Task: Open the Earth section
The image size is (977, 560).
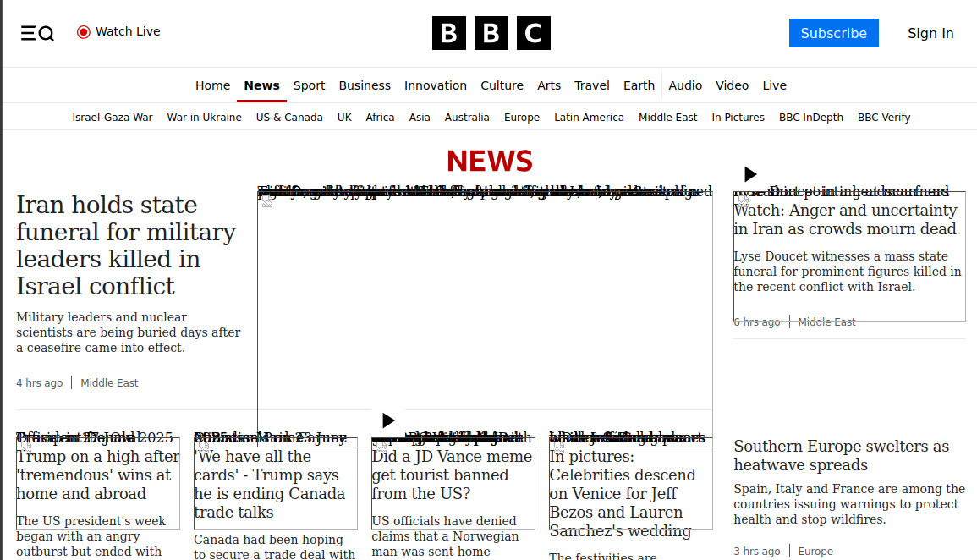Action: coord(639,85)
